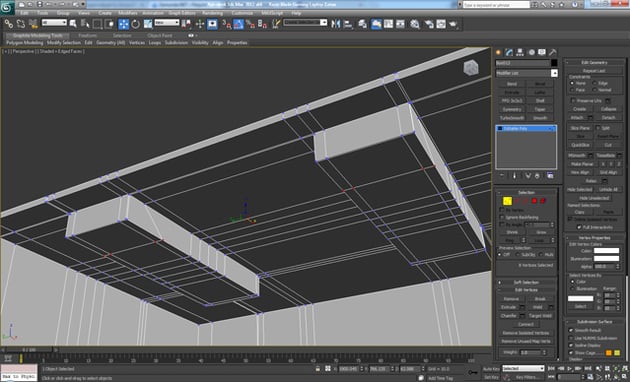This screenshot has width=630, height=382.
Task: Toggle the Spinner Snap tool
Action: (x=263, y=24)
